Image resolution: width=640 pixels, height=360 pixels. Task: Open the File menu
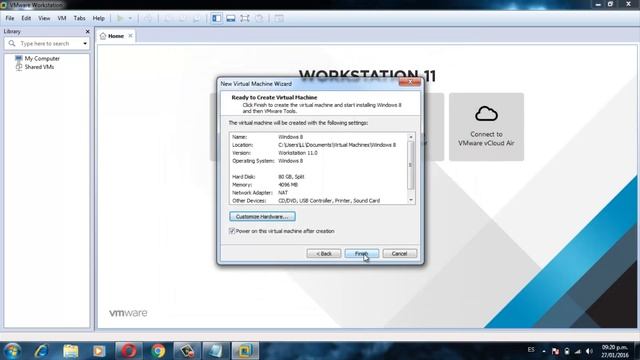pos(10,18)
